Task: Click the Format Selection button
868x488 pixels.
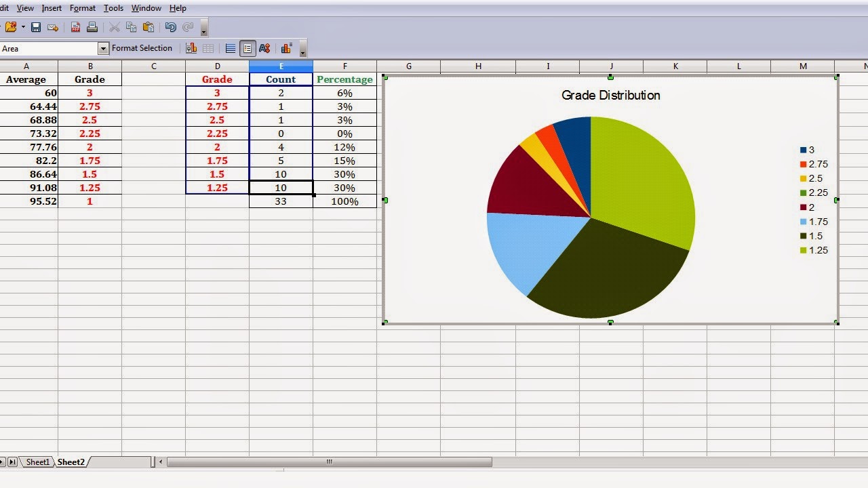Action: tap(142, 48)
